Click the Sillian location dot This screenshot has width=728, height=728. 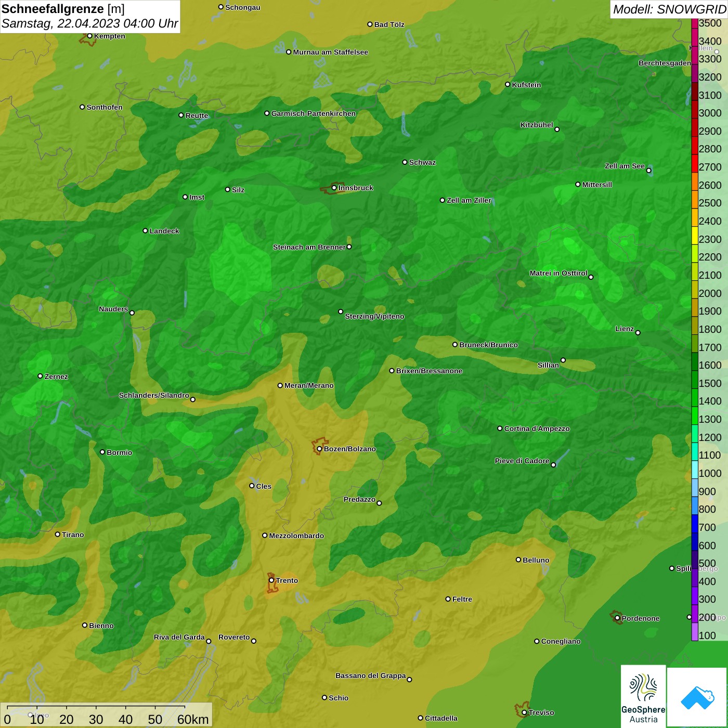pos(563,360)
